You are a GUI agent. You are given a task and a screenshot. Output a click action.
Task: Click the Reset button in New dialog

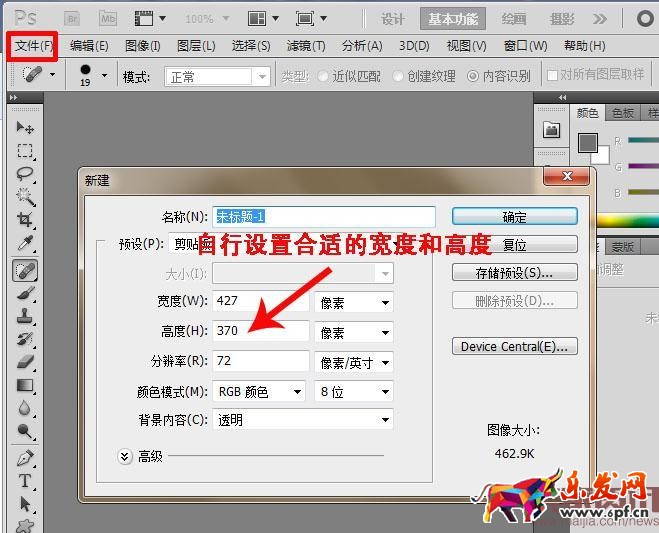click(515, 245)
